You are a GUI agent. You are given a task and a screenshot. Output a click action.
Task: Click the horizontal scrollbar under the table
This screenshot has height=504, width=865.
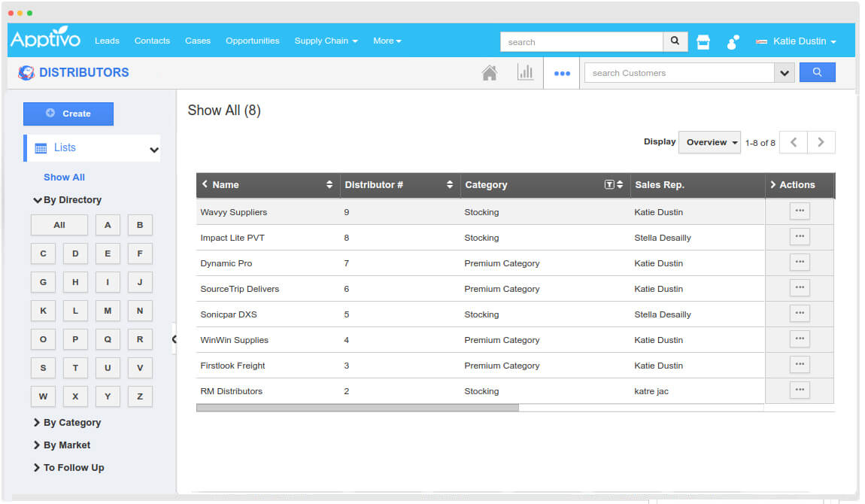point(357,408)
